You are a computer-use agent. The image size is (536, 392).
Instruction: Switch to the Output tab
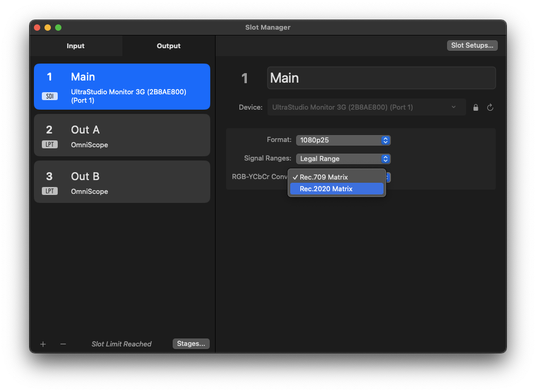point(168,46)
